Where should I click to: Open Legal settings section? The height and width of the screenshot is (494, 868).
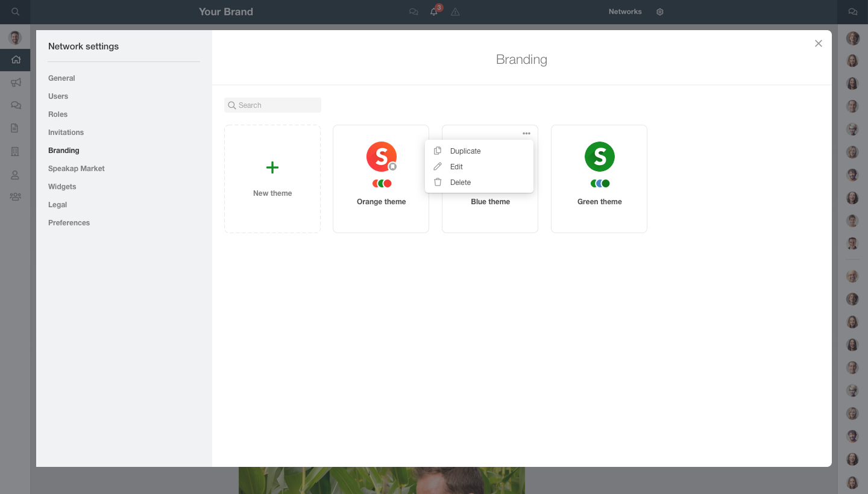(x=57, y=205)
